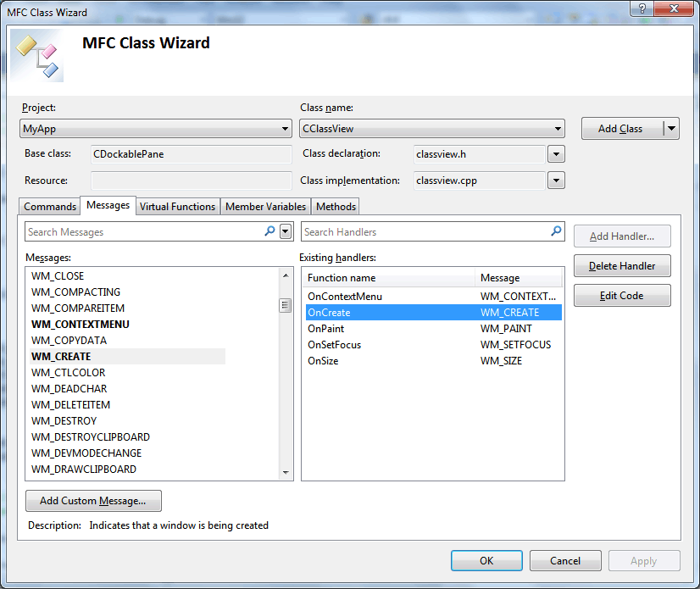Click the Edit Code button
This screenshot has height=589, width=700.
[x=622, y=296]
